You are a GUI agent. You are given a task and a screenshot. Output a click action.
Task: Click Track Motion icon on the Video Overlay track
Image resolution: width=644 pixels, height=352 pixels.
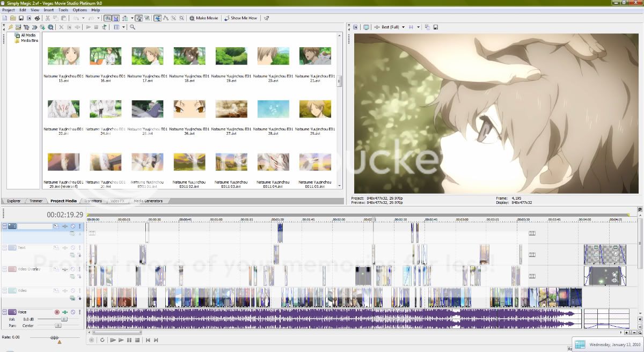56,269
